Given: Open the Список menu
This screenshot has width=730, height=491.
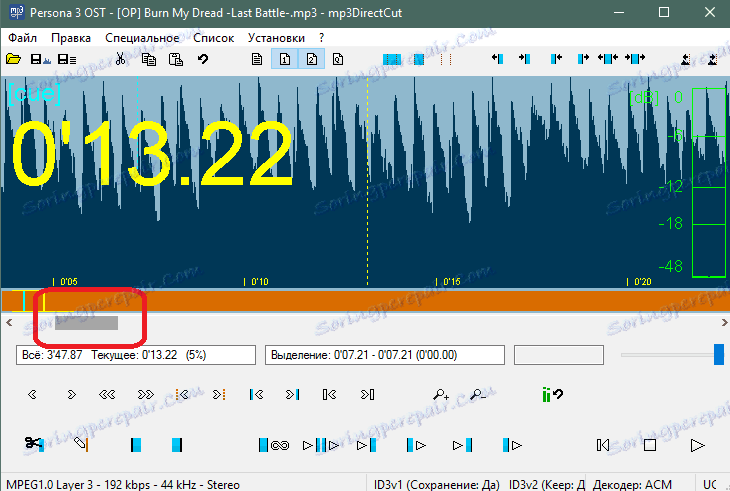Looking at the screenshot, I should coord(214,38).
